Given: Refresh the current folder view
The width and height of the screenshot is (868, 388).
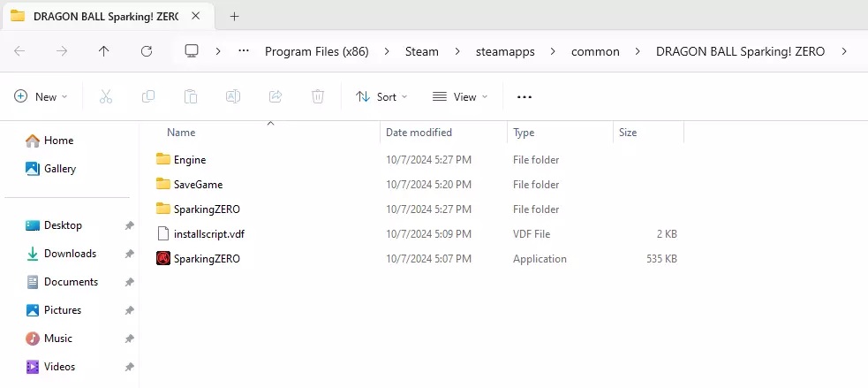Looking at the screenshot, I should (147, 51).
